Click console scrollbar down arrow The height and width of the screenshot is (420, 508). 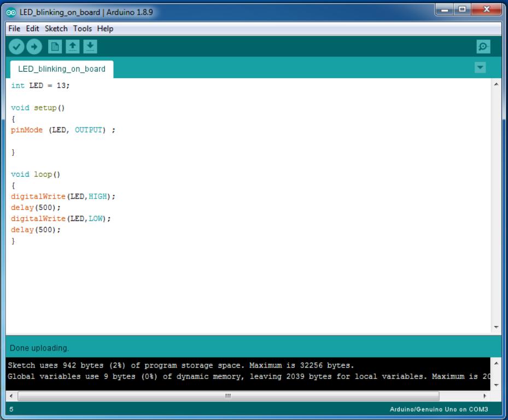coord(496,385)
